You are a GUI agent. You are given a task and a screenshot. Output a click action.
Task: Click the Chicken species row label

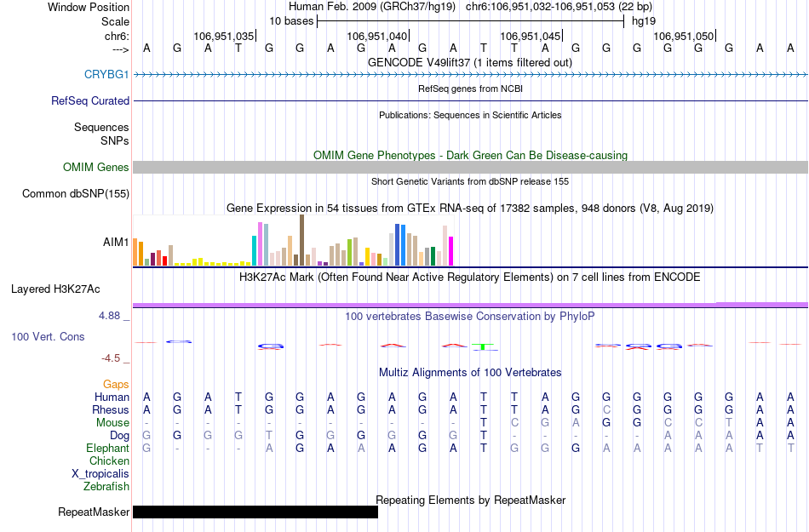[x=109, y=460]
